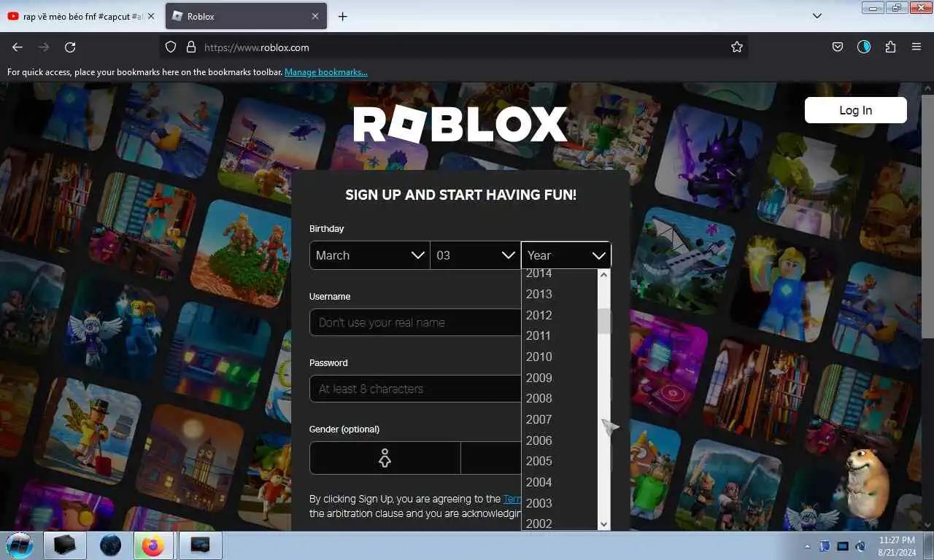Reload the Roblox page
Screen dimensions: 934x560
coord(70,47)
